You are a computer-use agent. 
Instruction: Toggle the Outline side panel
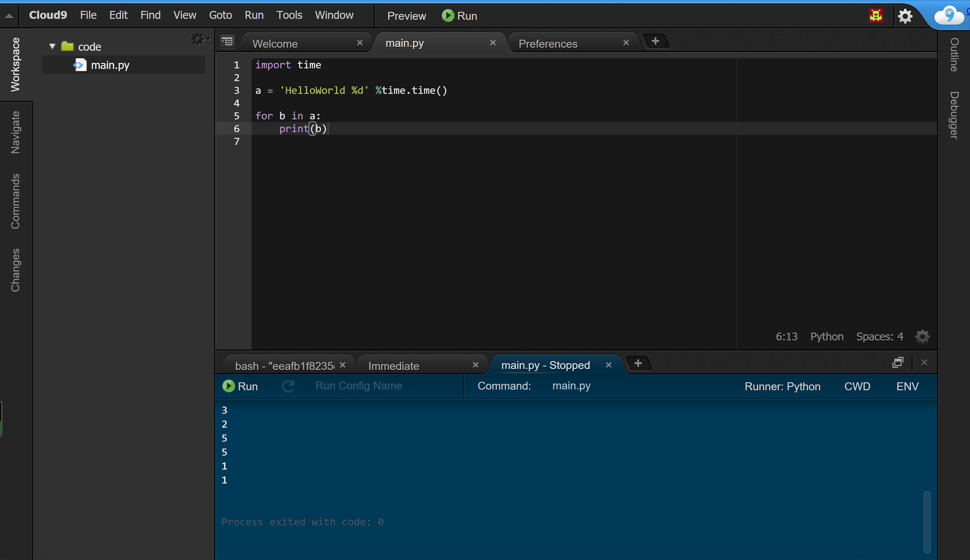[x=954, y=55]
